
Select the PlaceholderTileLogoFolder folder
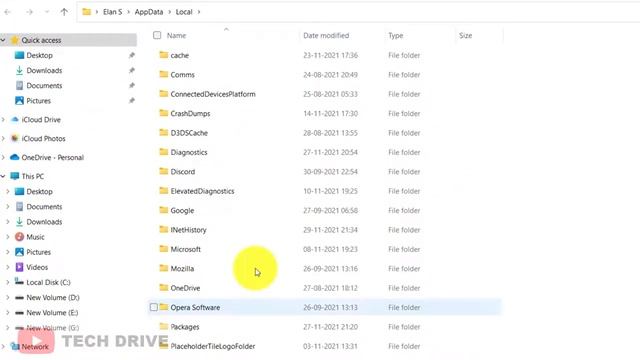[x=213, y=346]
